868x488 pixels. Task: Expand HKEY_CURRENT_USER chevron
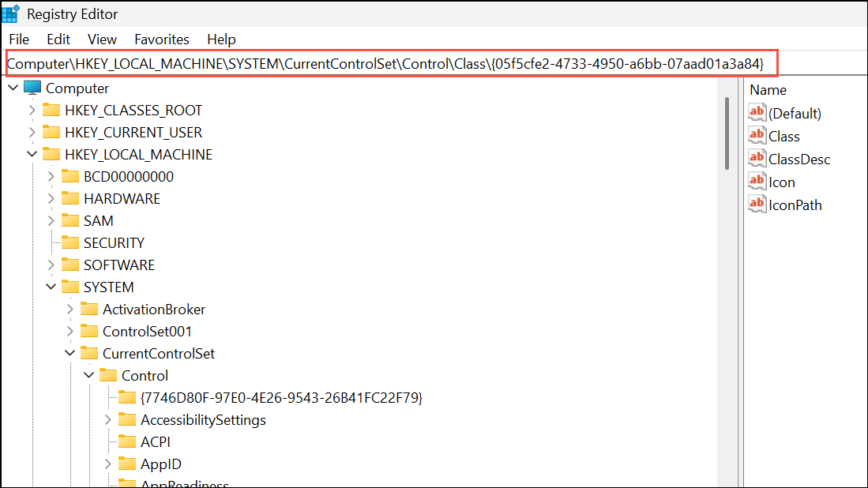point(32,132)
